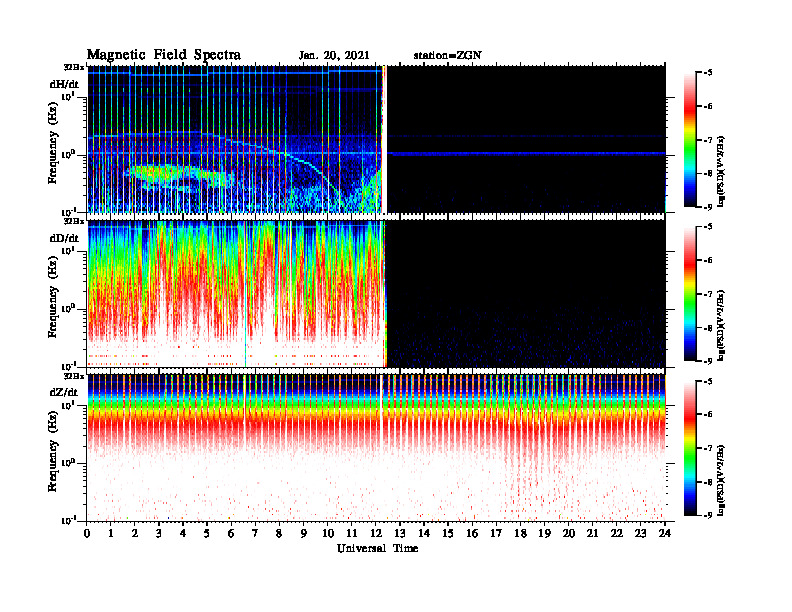This screenshot has width=792, height=612.
Task: Click the "11" hour tick label
Action: coord(352,534)
